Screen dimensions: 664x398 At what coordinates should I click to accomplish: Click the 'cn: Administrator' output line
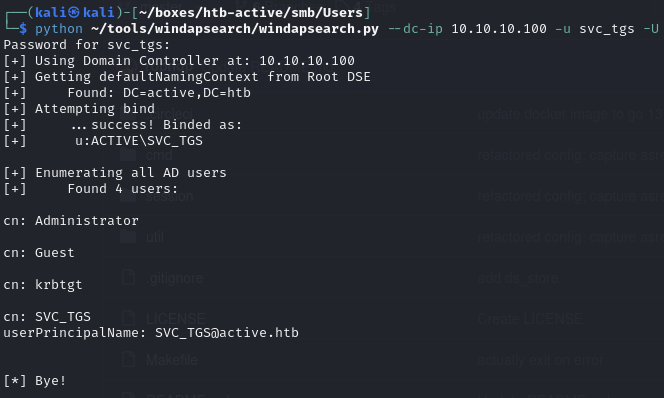[x=71, y=221]
